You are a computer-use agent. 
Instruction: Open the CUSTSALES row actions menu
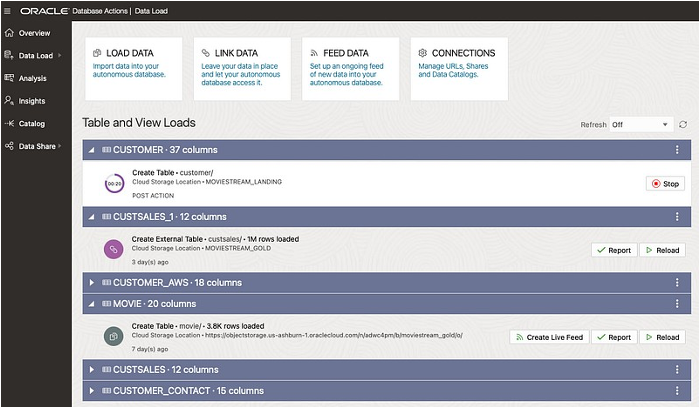tap(677, 369)
